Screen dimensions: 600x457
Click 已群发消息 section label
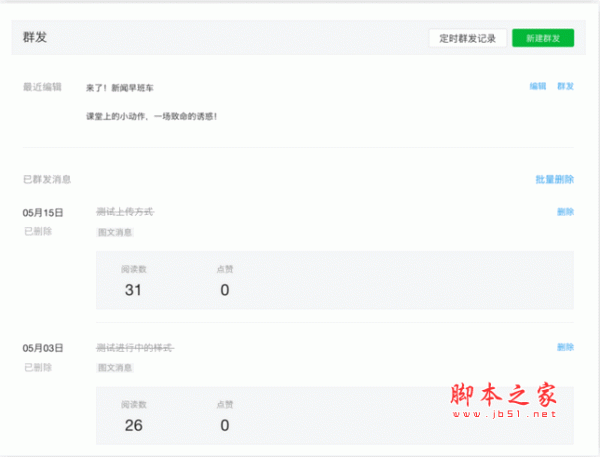pos(47,179)
